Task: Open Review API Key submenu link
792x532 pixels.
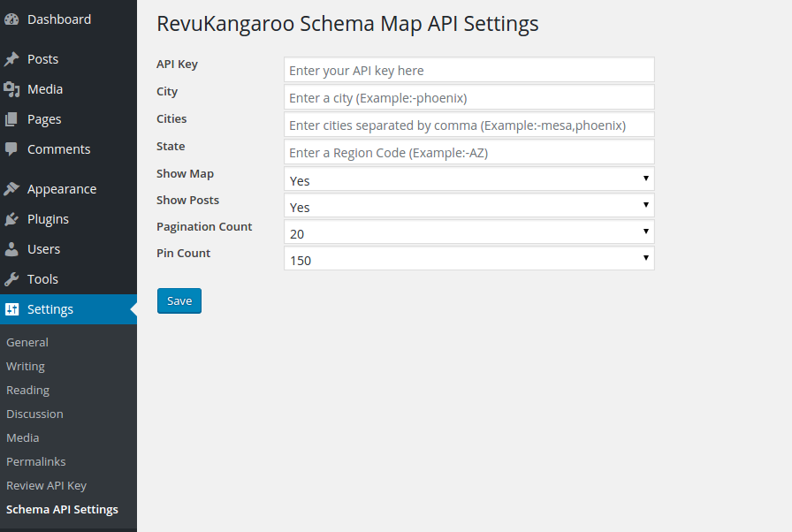Action: click(x=46, y=485)
